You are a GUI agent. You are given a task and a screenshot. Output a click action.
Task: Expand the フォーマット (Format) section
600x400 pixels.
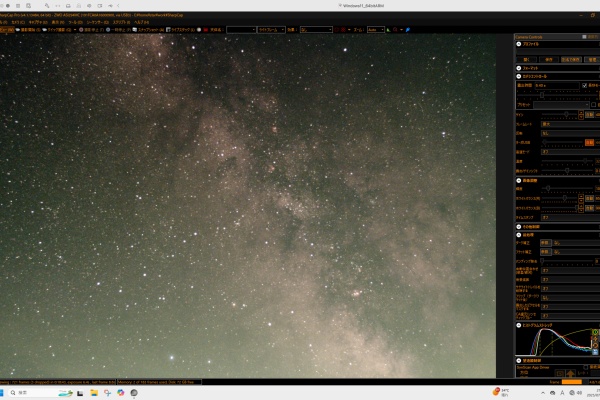[x=518, y=68]
